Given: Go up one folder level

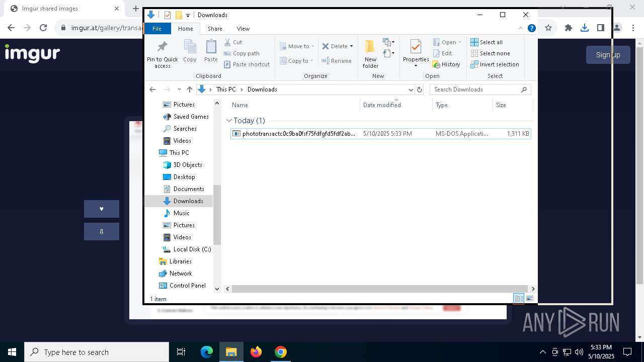Looking at the screenshot, I should [190, 89].
